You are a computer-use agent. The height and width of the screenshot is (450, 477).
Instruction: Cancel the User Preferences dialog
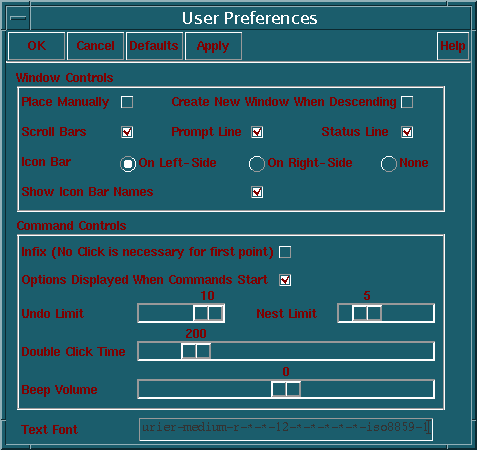pos(96,46)
